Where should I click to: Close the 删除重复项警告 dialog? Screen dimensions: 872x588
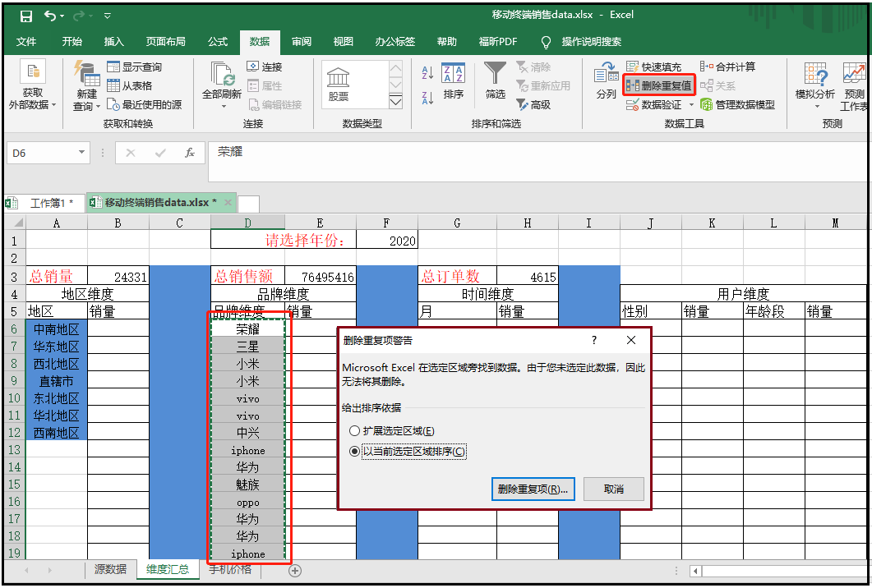point(630,340)
